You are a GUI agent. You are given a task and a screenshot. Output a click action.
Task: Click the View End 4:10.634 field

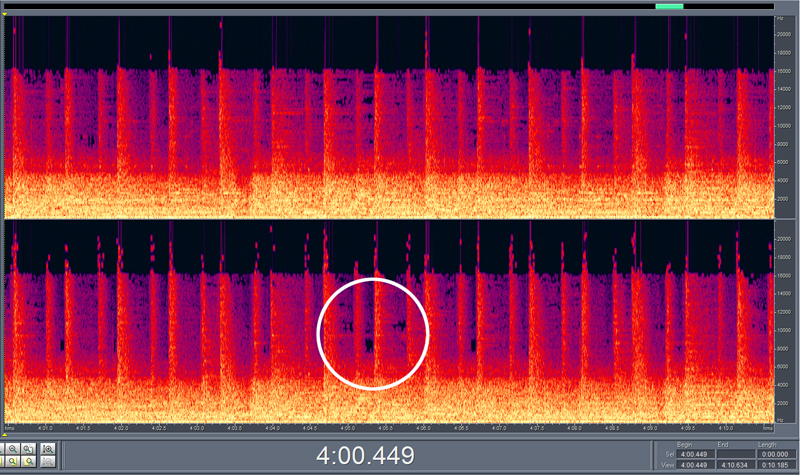pos(735,464)
